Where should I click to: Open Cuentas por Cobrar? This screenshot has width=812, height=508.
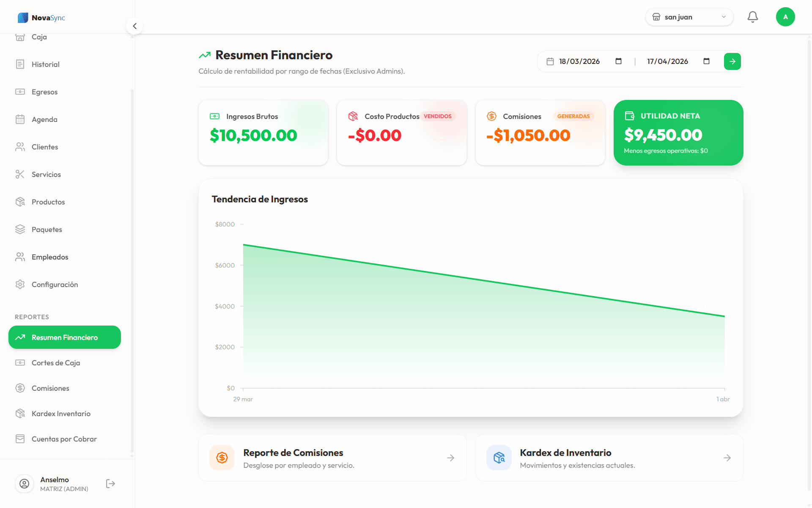point(65,439)
